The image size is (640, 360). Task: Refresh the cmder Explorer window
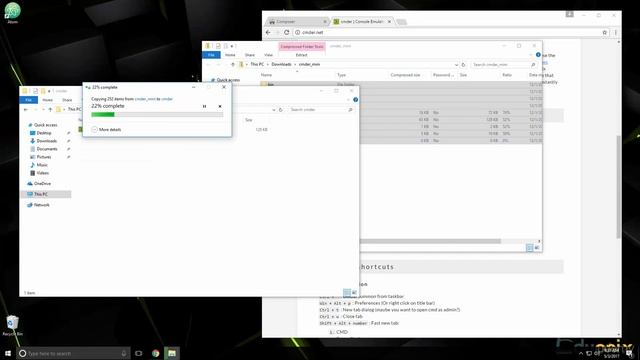pos(281,110)
